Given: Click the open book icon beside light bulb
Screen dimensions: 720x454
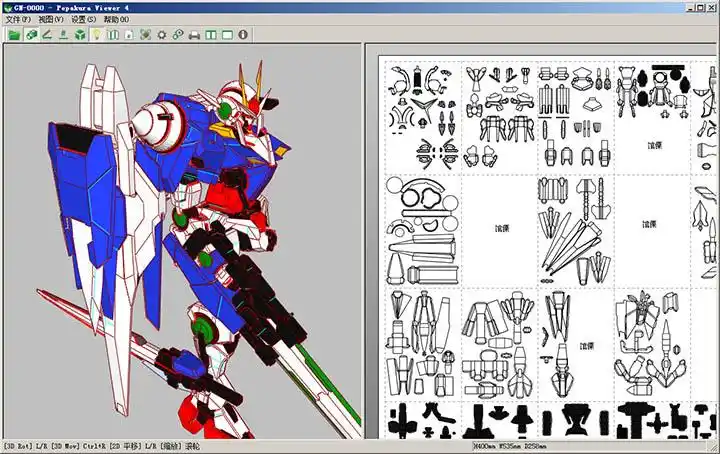Looking at the screenshot, I should (113, 35).
